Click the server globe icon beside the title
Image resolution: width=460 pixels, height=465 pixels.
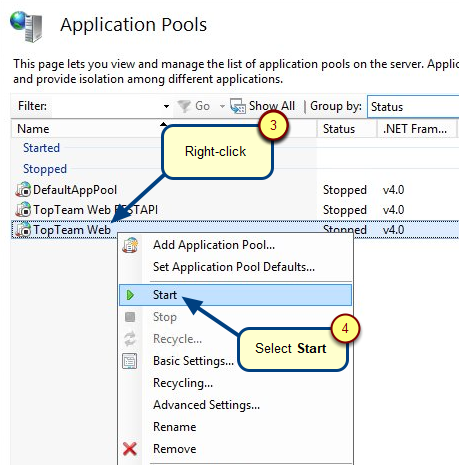(26, 27)
